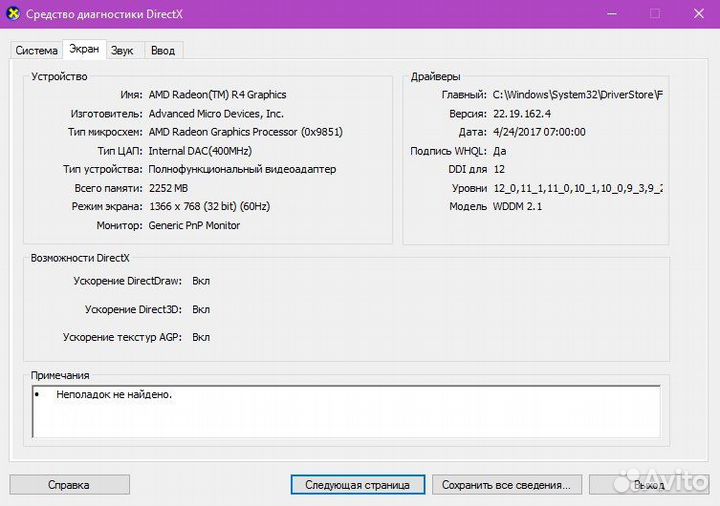Screen dimensions: 720x506
Task: Close the DirectX diagnostic window
Action: coord(697,14)
